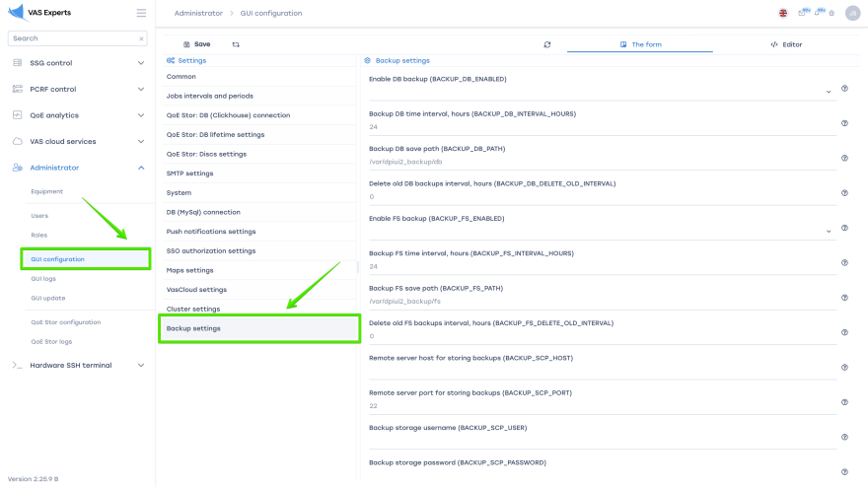Screen dimensions: 868x487
Task: Open the Enable FS backup dropdown
Action: (x=829, y=231)
